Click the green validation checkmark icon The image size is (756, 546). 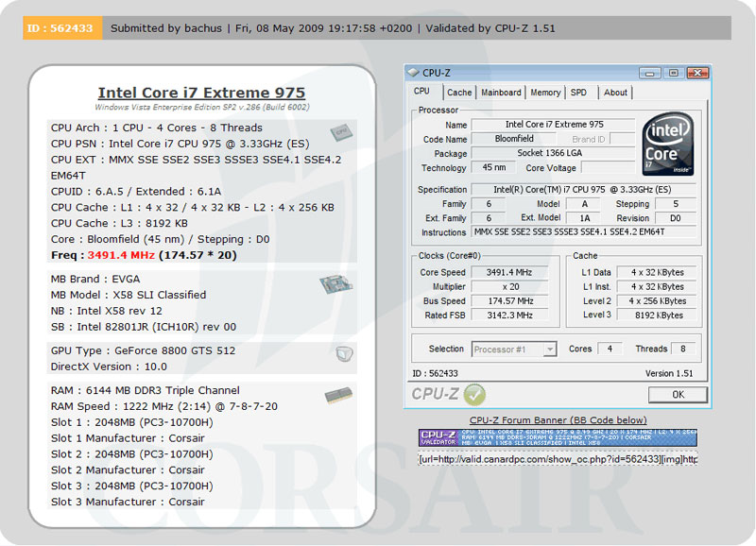click(x=474, y=395)
